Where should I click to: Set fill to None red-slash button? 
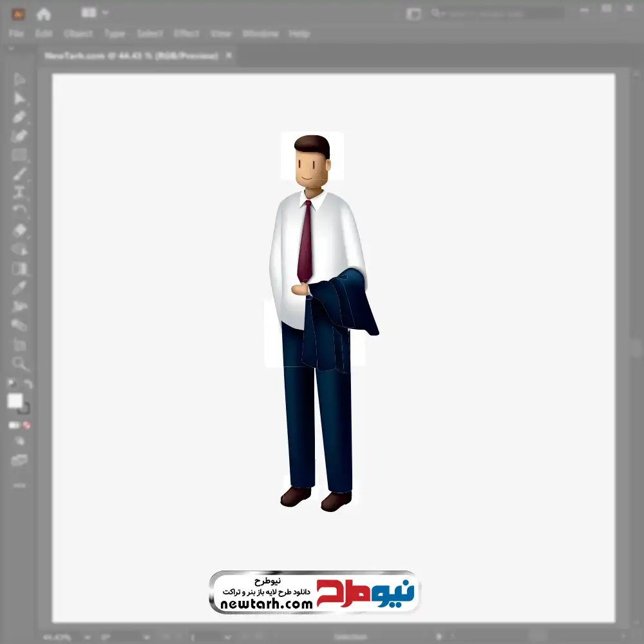26,425
